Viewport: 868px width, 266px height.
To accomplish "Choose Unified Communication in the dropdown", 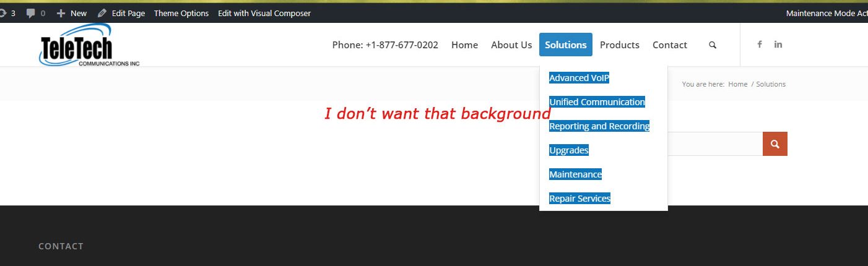I will coord(597,102).
